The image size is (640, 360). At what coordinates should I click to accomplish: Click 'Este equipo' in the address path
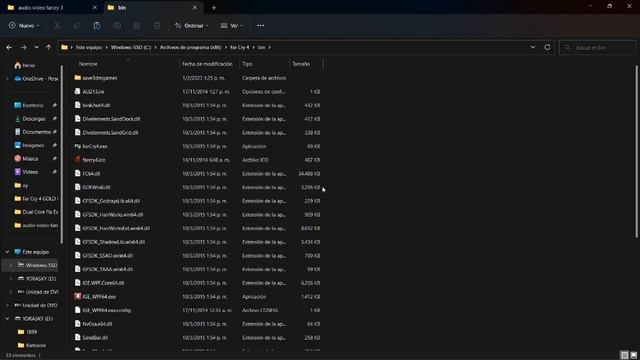89,47
